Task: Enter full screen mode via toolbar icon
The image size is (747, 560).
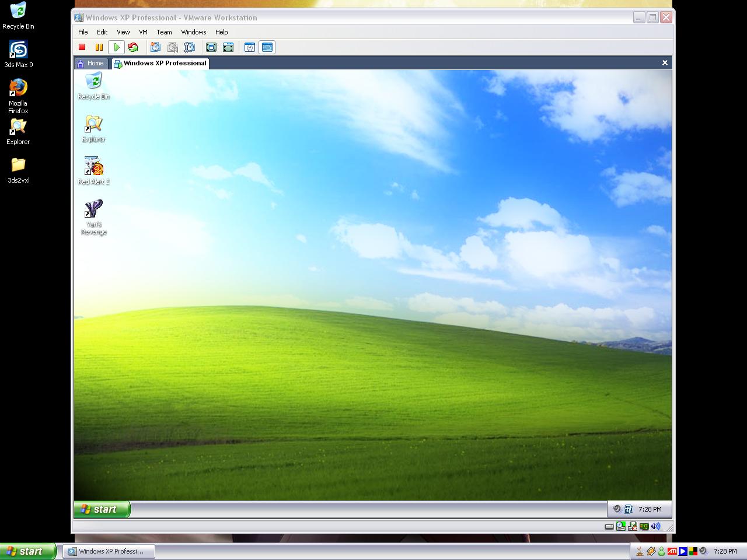Action: [x=211, y=47]
